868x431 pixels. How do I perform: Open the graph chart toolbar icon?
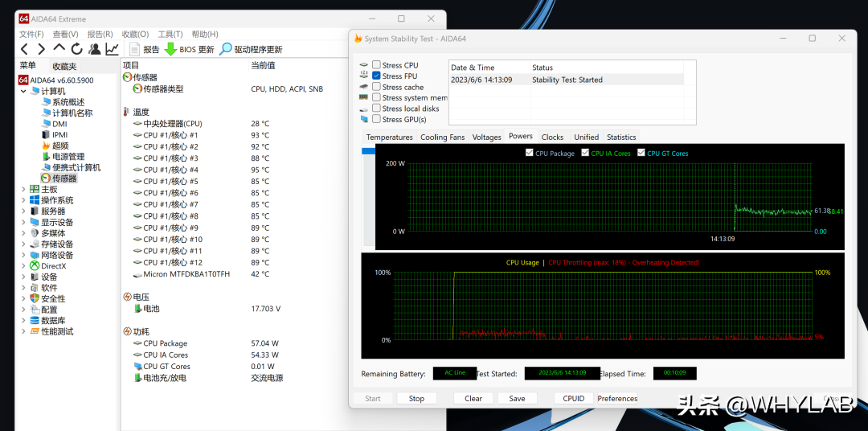pyautogui.click(x=113, y=49)
